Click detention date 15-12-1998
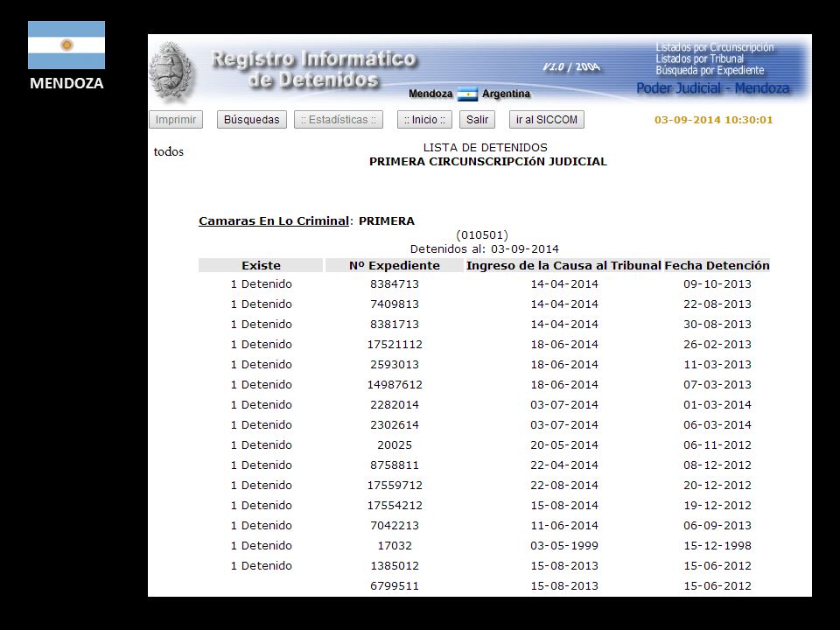The height and width of the screenshot is (630, 840). [x=717, y=545]
